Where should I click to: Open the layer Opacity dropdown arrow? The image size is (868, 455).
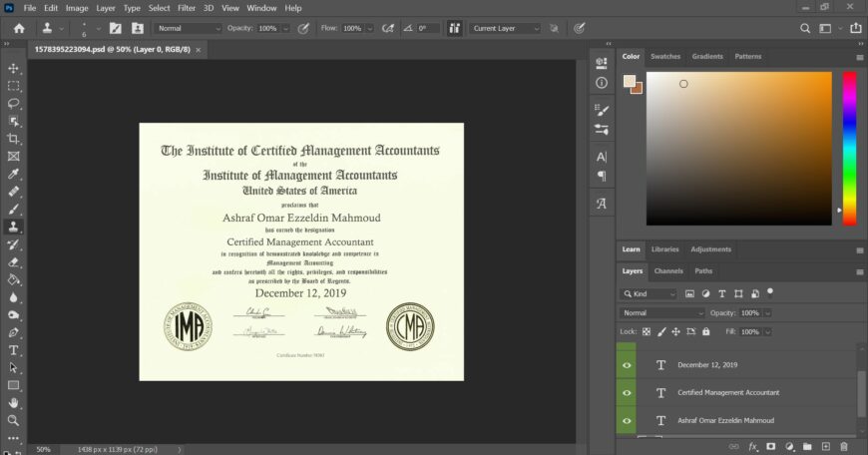[768, 313]
